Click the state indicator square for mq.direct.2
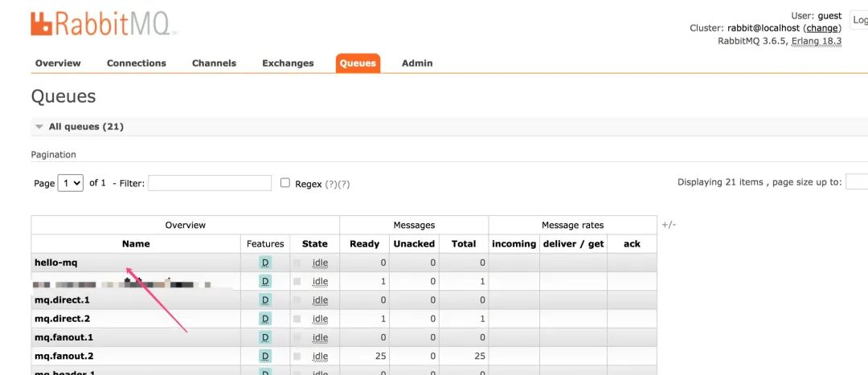This screenshot has width=868, height=375. coord(297,319)
